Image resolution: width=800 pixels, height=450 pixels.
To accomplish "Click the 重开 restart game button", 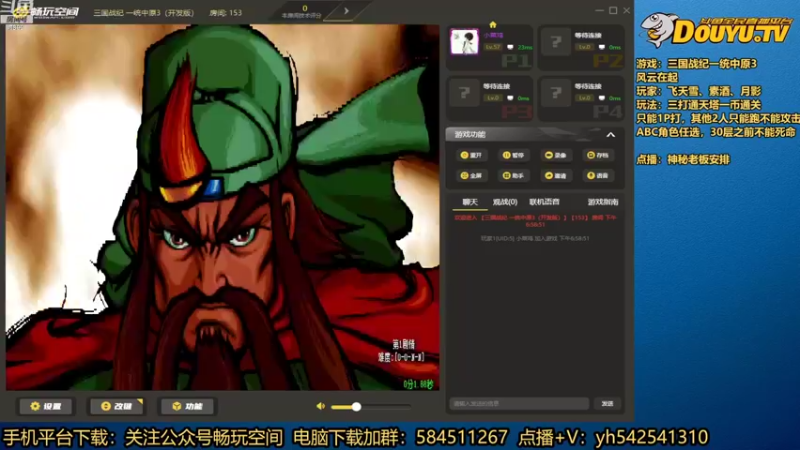I will [x=471, y=155].
